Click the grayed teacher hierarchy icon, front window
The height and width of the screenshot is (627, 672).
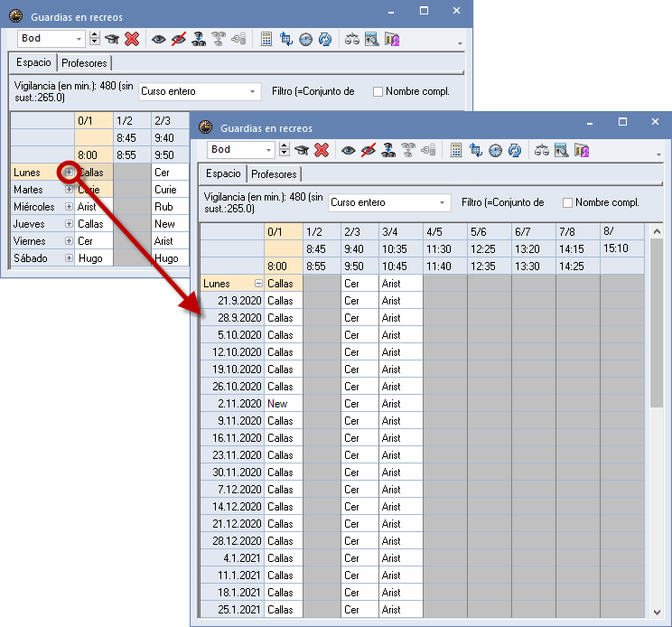pyautogui.click(x=407, y=151)
